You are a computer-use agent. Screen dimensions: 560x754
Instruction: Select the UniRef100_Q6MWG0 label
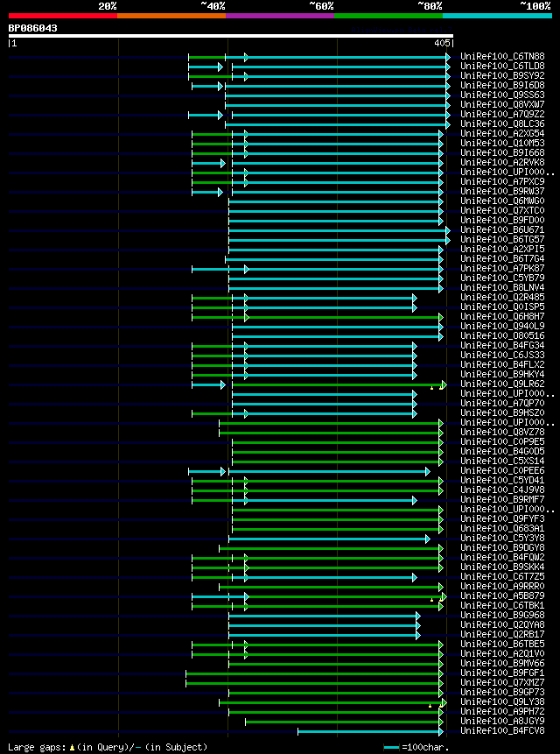tap(502, 201)
